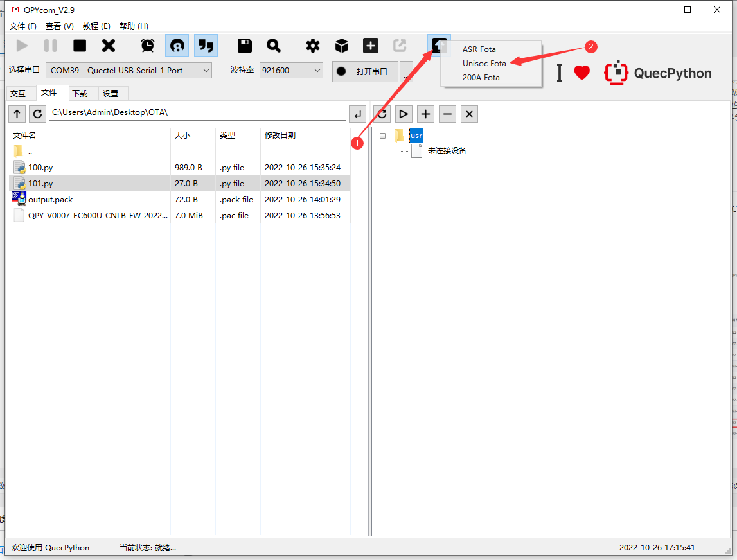Click the red heart icon
737x560 pixels.
pyautogui.click(x=582, y=73)
